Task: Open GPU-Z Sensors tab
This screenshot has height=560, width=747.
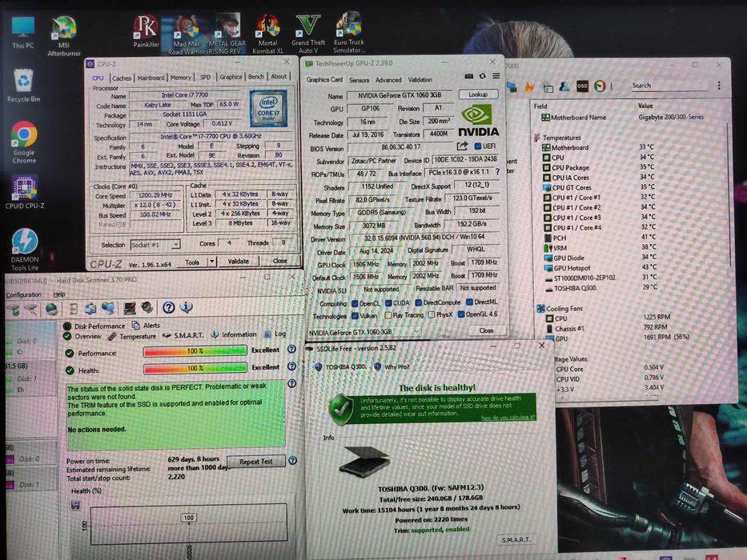Action: coord(359,81)
